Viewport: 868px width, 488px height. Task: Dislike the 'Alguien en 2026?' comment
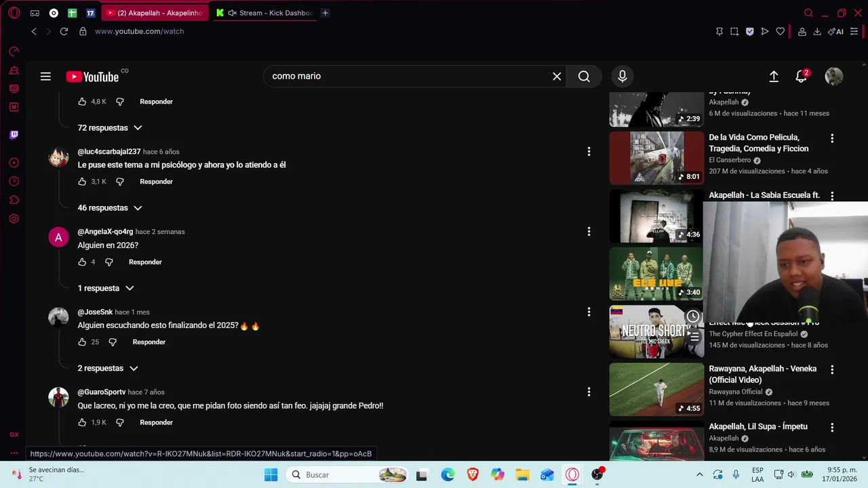click(x=108, y=262)
